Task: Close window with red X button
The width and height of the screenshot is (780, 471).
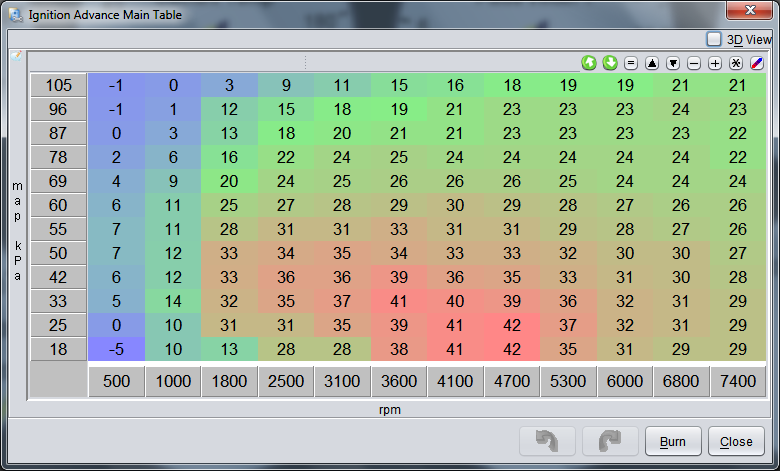Action: click(x=750, y=10)
